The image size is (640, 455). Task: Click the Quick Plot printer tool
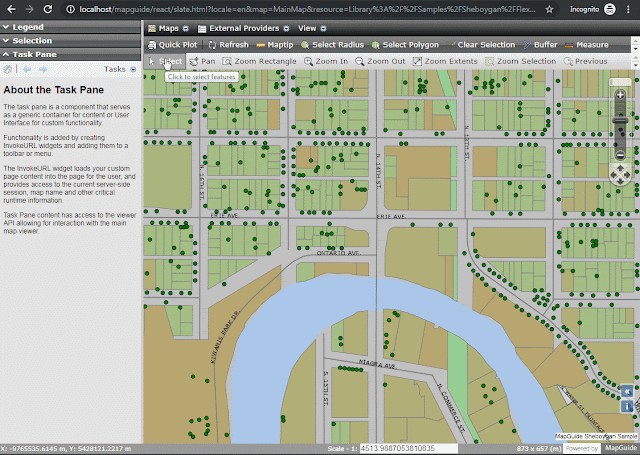(x=172, y=45)
